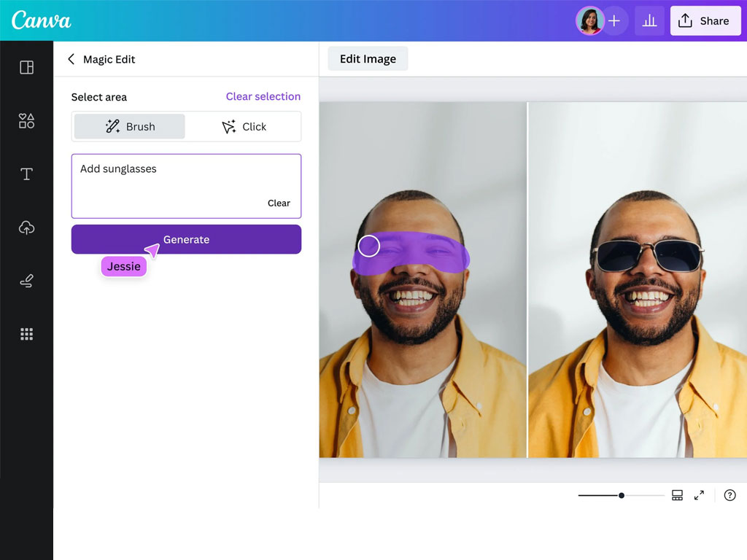
Task: Open the Uploads cloud icon
Action: coord(26,228)
